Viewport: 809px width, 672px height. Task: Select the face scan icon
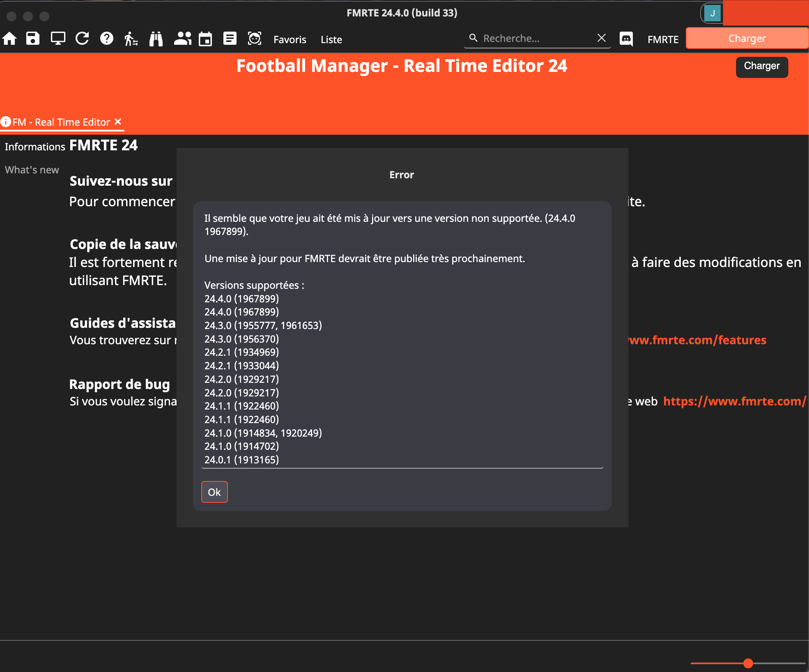[255, 39]
